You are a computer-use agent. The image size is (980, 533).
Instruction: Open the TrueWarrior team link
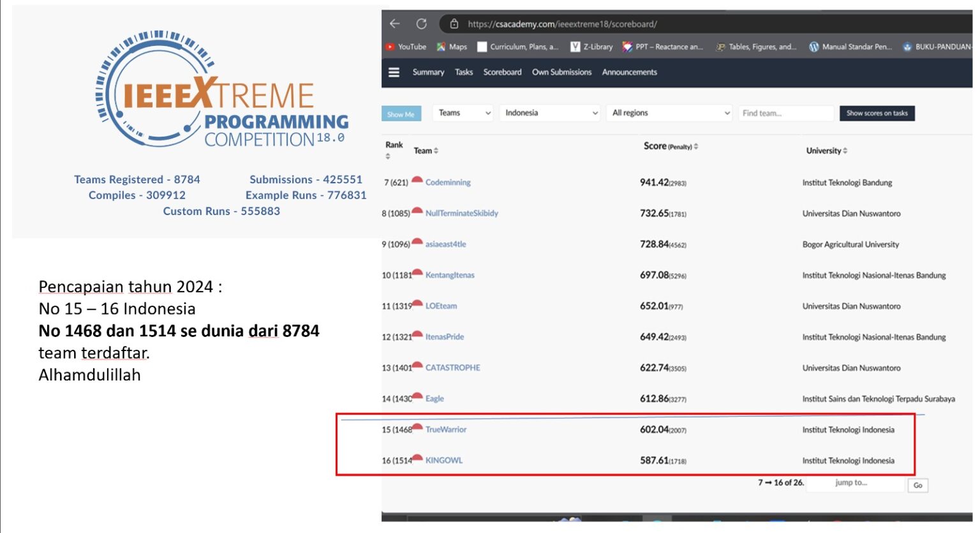[446, 430]
